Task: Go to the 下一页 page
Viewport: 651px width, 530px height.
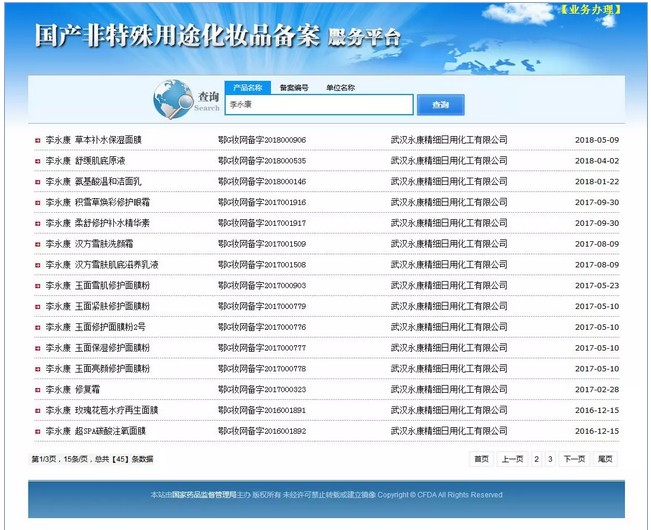Action: click(573, 459)
